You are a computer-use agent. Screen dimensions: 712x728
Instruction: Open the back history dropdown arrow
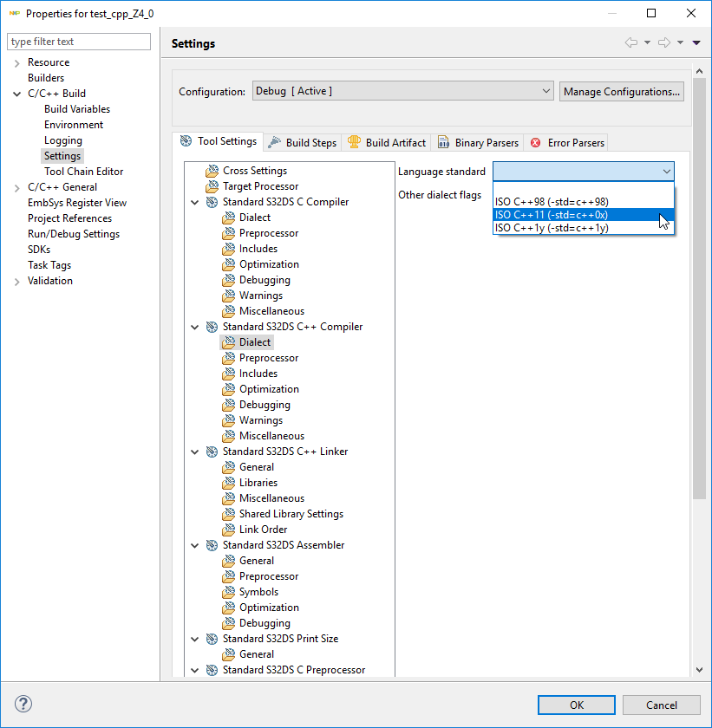point(647,42)
